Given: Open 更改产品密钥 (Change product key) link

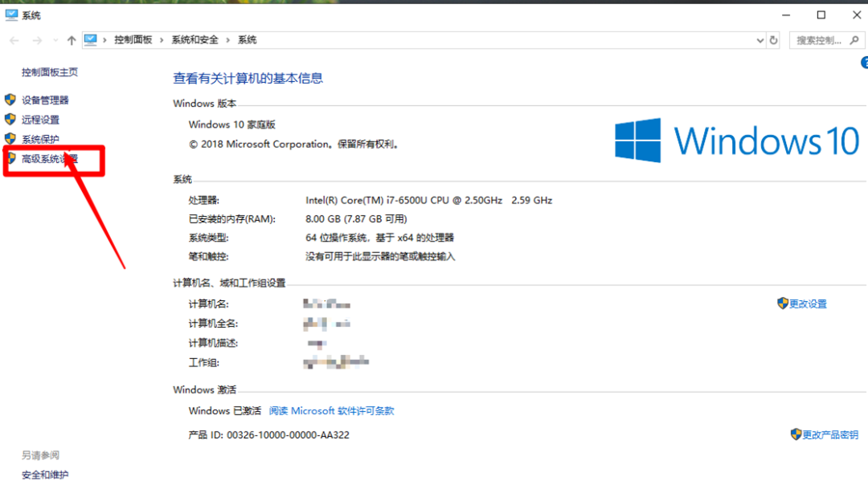Looking at the screenshot, I should tap(830, 435).
